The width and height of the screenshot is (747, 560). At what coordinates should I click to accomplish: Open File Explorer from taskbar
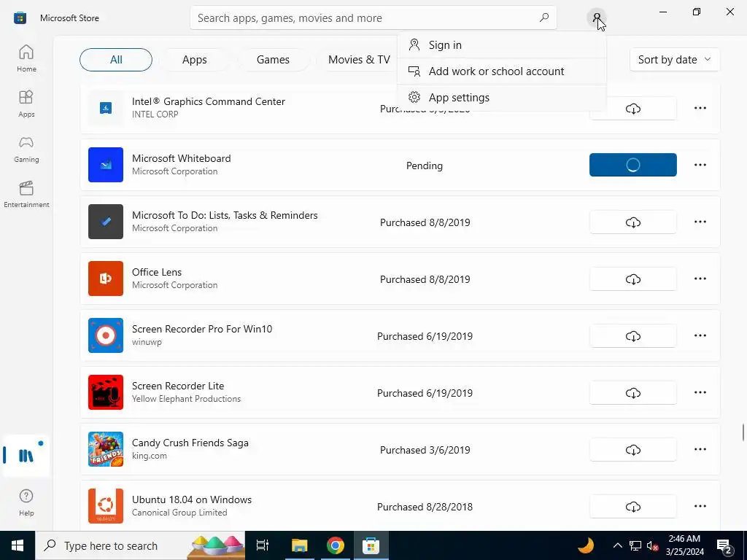[299, 545]
